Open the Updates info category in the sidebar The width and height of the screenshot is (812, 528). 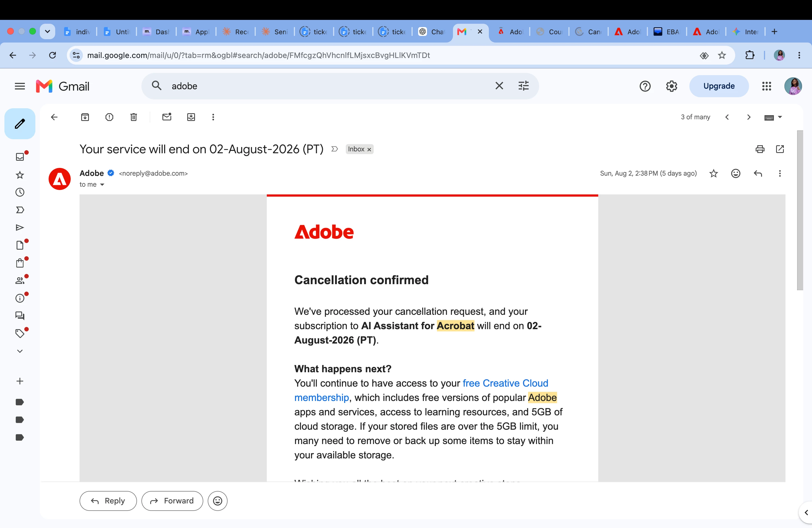point(20,298)
